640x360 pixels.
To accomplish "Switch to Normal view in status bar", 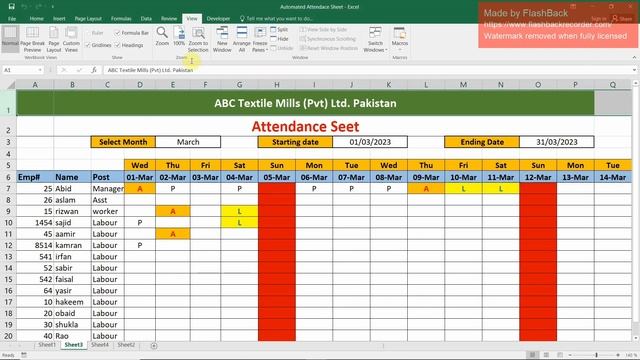I will pyautogui.click(x=532, y=355).
